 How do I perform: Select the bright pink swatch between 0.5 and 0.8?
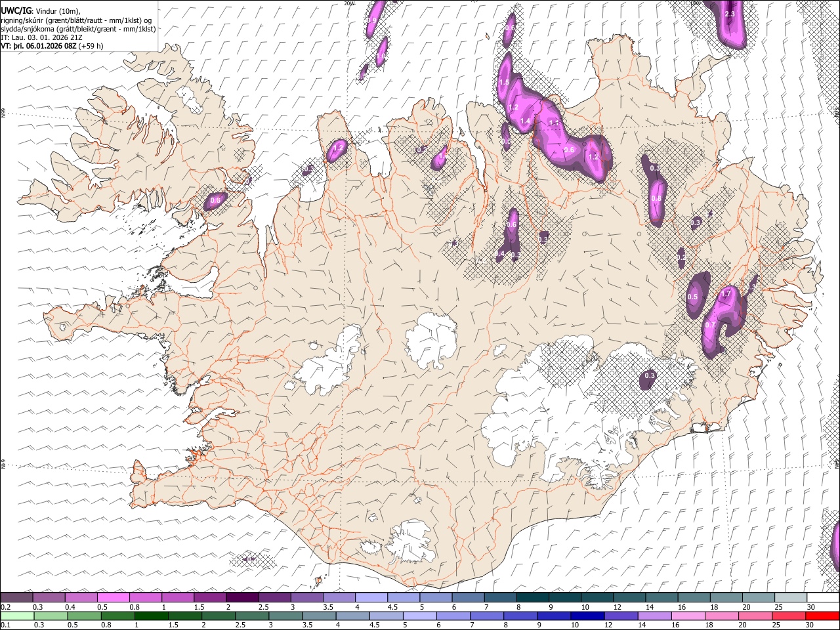(113, 598)
